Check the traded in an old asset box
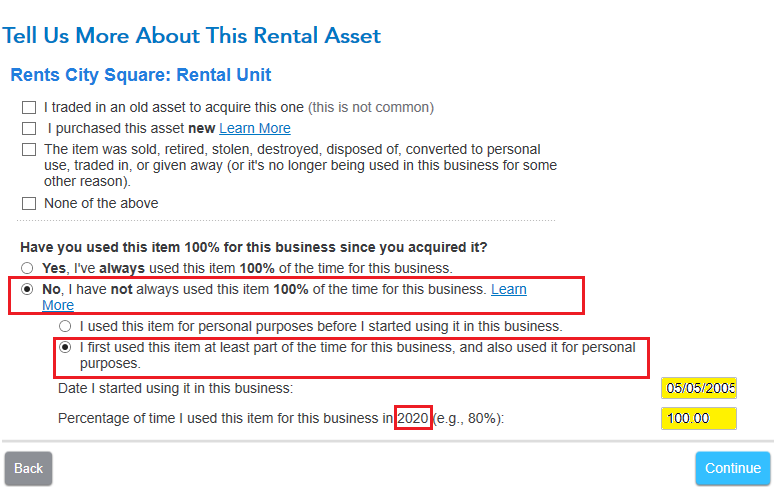The height and width of the screenshot is (487, 782). [x=29, y=107]
